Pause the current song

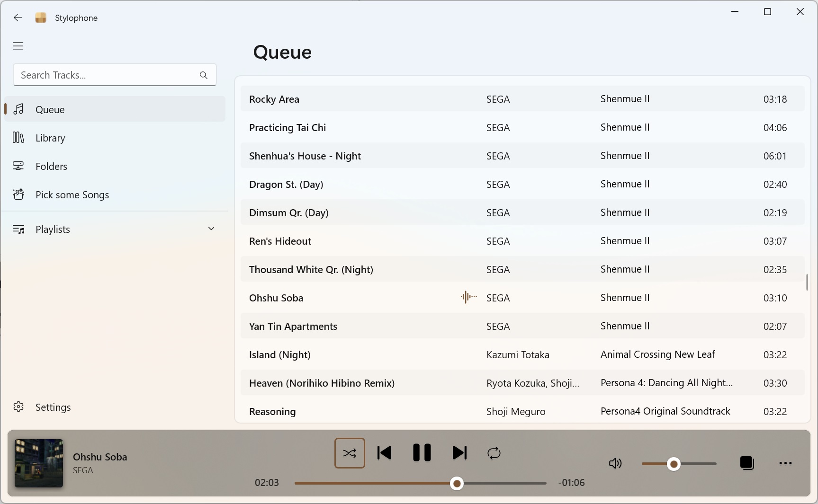coord(422,453)
